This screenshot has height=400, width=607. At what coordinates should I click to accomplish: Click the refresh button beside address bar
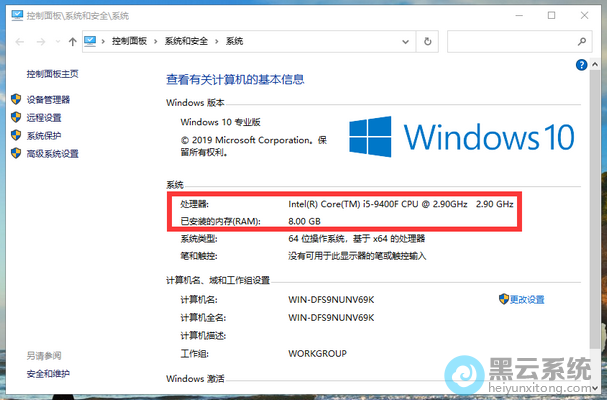428,42
